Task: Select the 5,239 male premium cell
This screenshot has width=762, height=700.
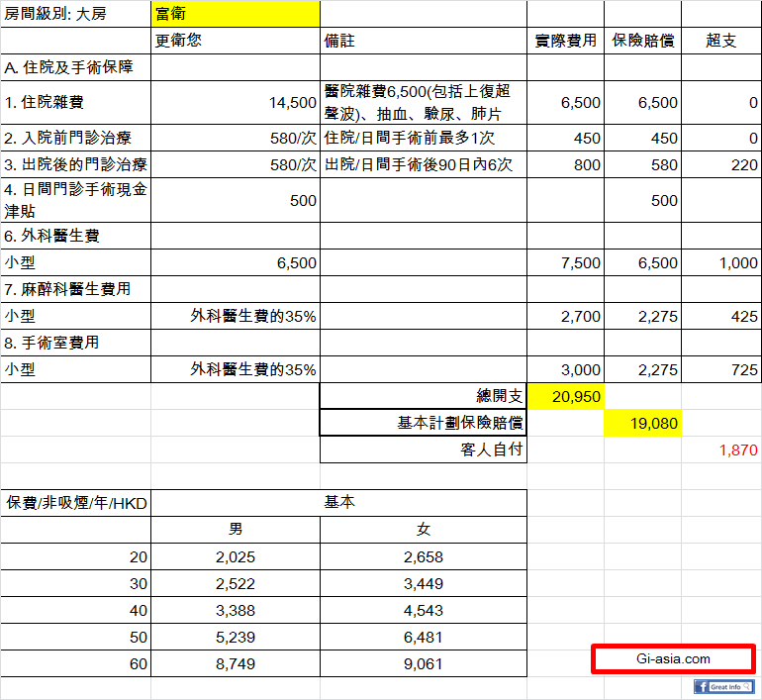Action: pos(236,637)
